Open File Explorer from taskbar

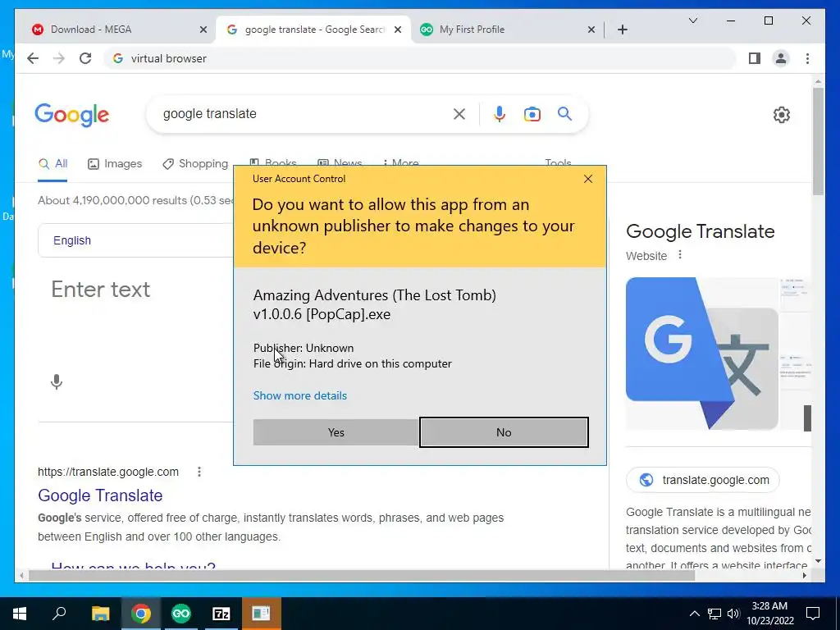100,614
